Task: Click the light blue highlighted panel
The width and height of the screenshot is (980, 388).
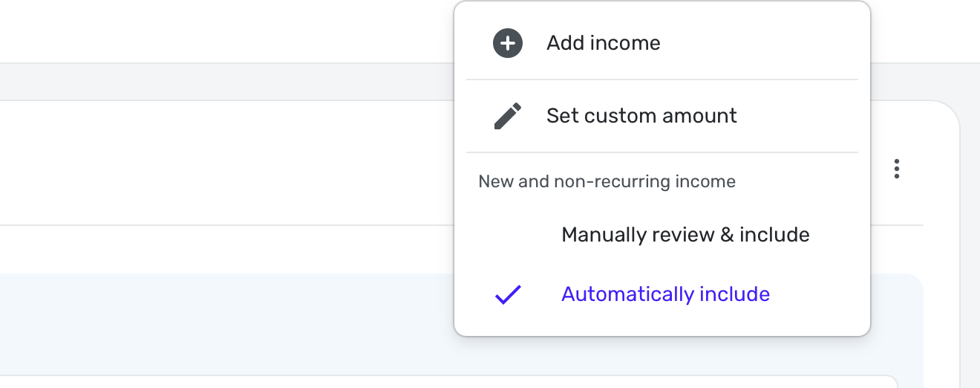Action: [x=223, y=320]
